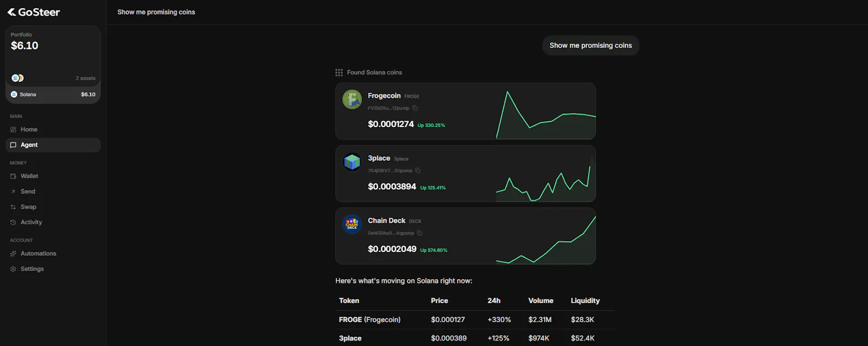Click $0.000389 price cell

(449, 338)
